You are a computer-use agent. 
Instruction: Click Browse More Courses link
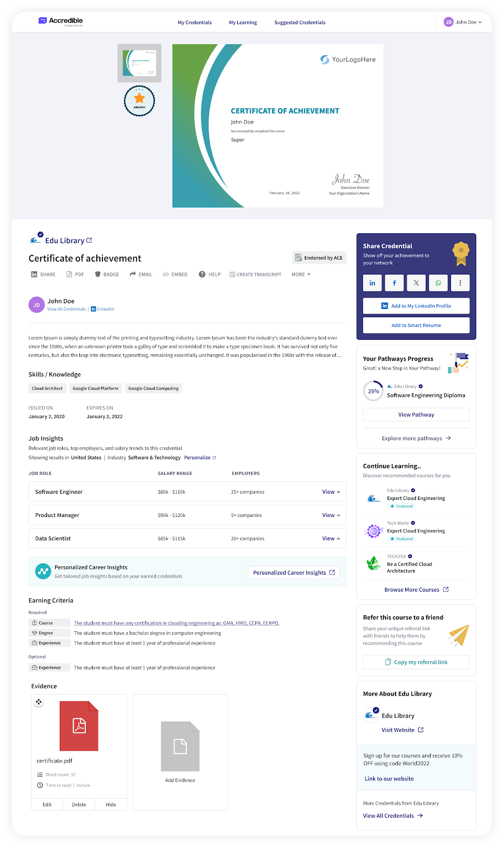click(416, 590)
